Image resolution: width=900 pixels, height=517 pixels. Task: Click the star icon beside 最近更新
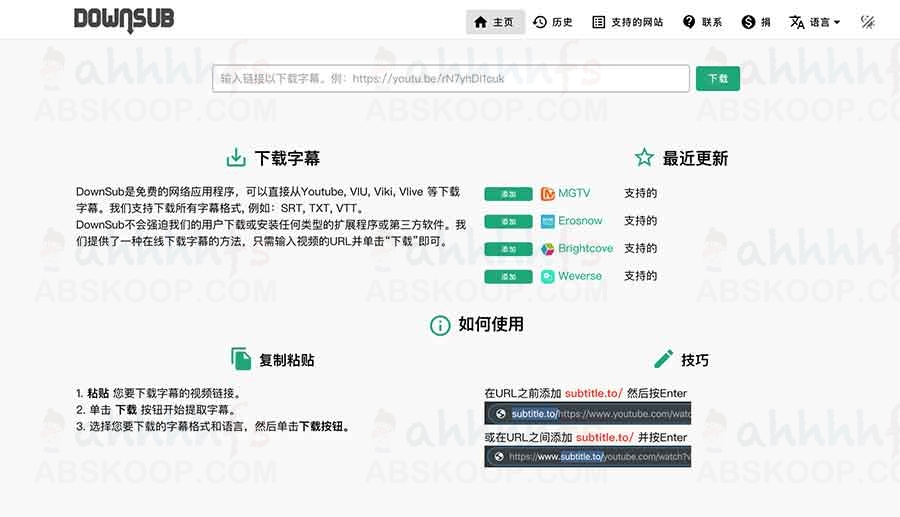point(644,158)
